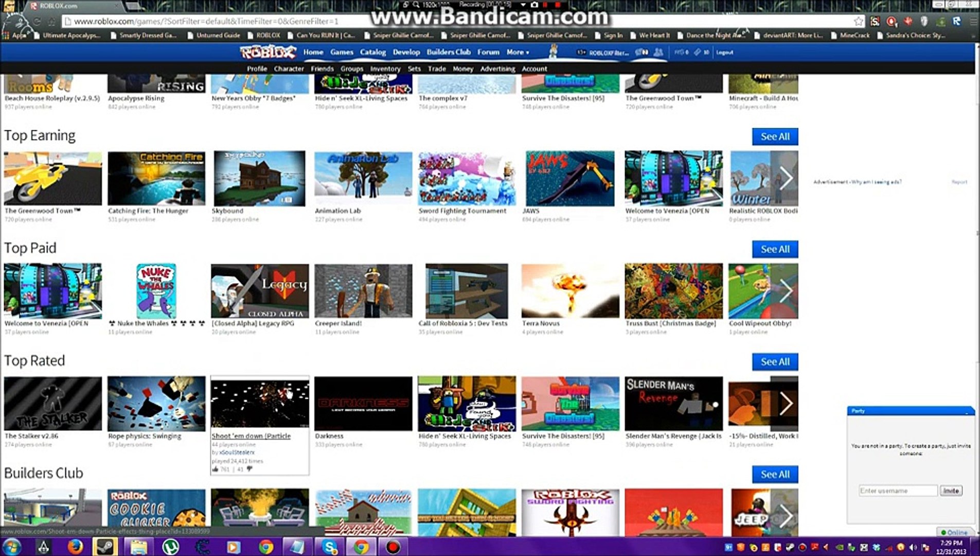
Task: Open uTorrent from the taskbar
Action: coord(170,546)
